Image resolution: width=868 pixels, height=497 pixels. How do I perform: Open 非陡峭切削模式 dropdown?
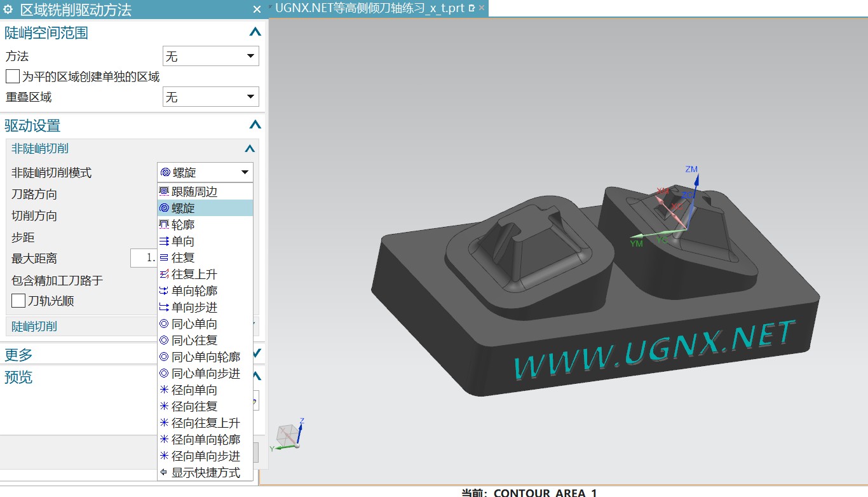[205, 172]
